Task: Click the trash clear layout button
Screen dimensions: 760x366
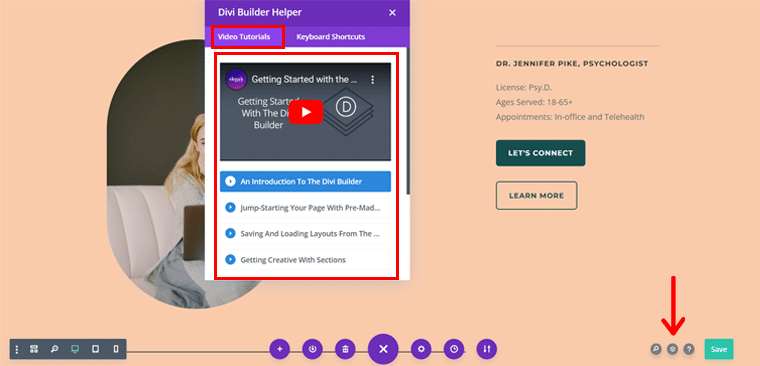Action: (345, 349)
